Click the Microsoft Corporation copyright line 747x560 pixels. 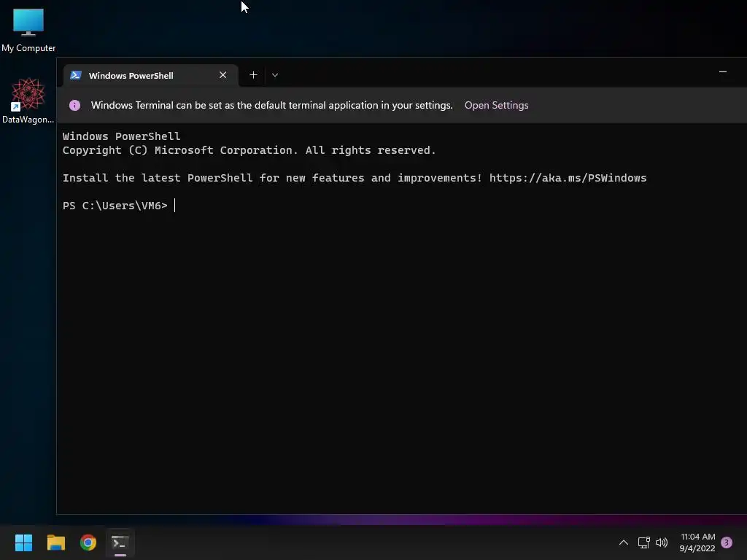249,150
